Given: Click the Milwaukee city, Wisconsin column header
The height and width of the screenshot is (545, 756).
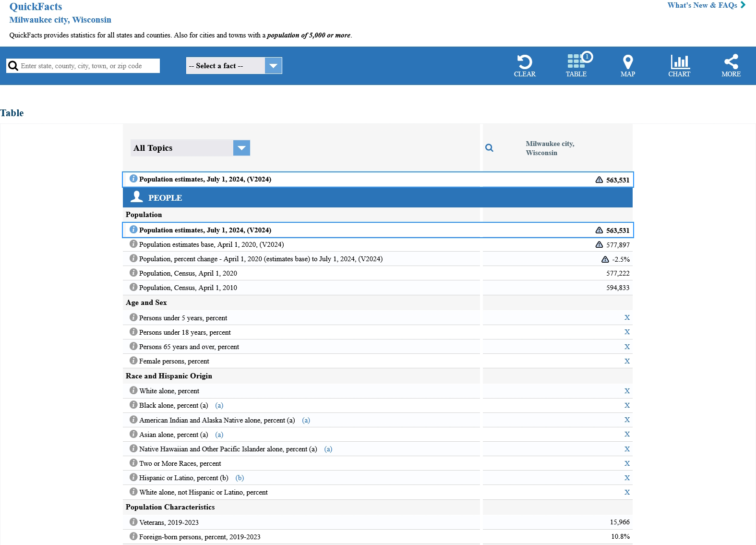Looking at the screenshot, I should pos(550,148).
